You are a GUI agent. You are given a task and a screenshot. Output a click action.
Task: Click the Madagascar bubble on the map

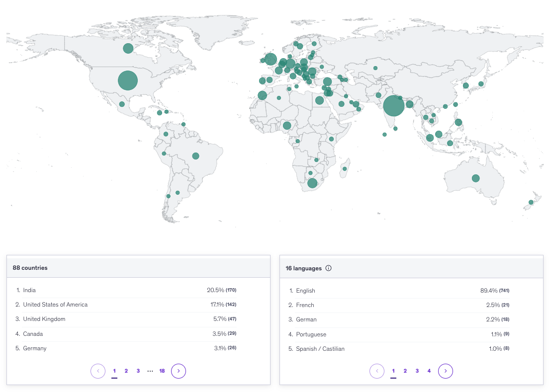(345, 169)
